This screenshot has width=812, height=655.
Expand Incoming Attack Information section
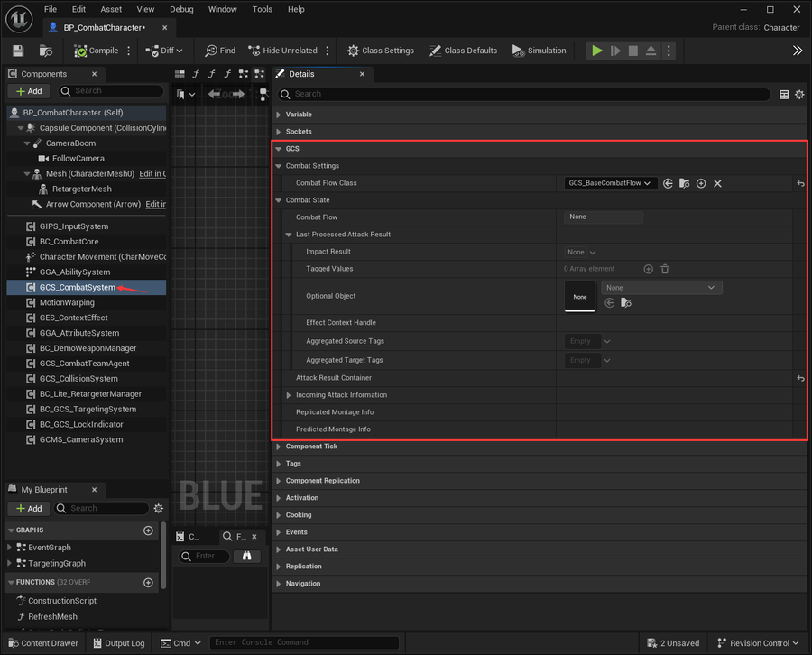click(289, 395)
